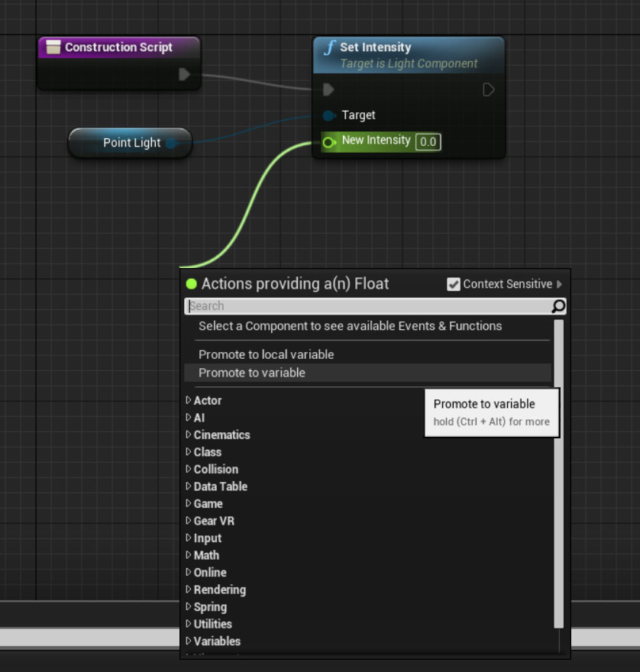Click the action list scrollbar
This screenshot has height=672, width=640.
click(558, 473)
